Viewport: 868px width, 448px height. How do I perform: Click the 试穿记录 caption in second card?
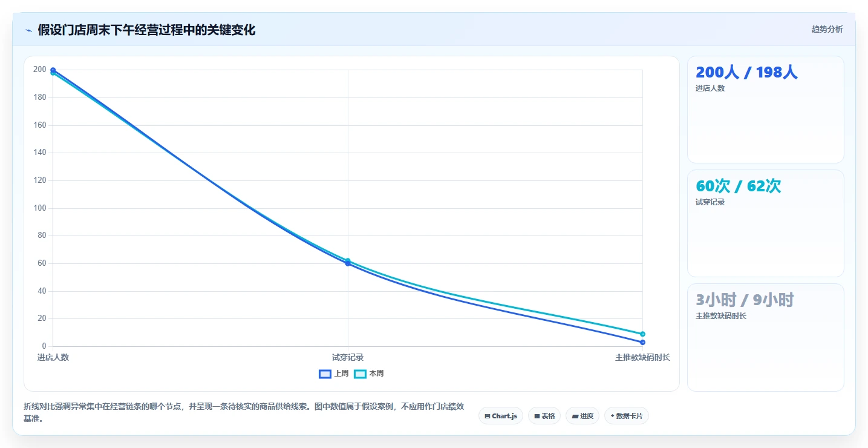[x=710, y=202]
